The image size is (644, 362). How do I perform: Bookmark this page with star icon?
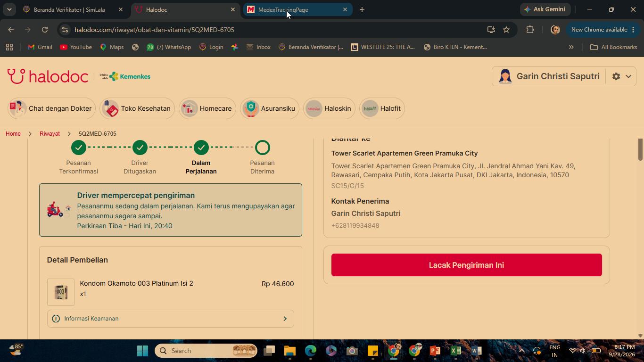(x=506, y=30)
